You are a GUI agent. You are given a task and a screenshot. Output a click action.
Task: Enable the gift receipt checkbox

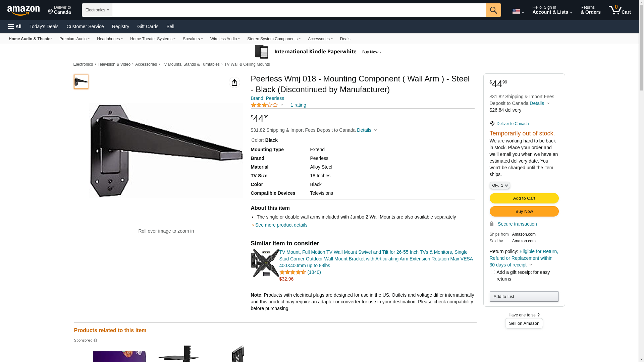492,272
